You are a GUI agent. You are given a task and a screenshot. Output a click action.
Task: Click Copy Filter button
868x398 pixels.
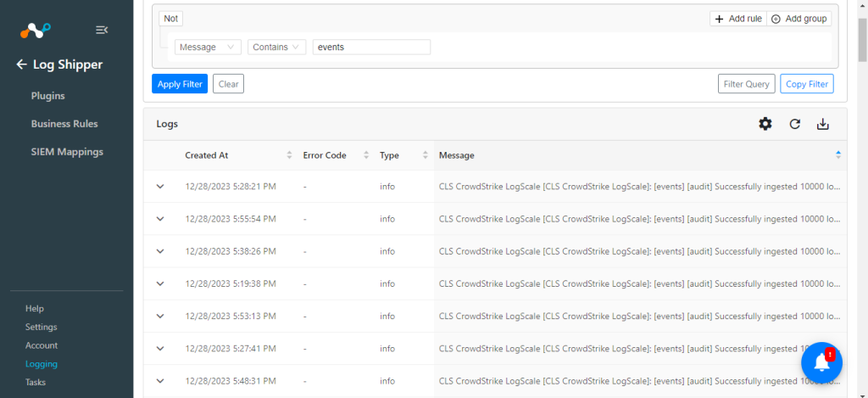[807, 84]
